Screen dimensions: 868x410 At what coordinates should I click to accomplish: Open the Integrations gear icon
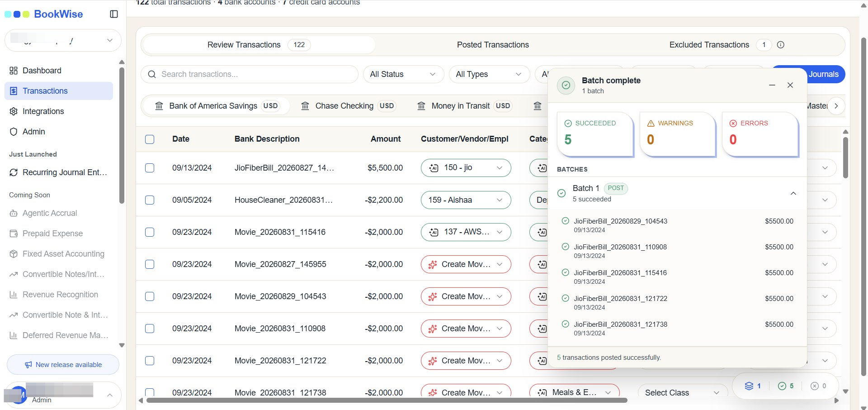tap(14, 111)
